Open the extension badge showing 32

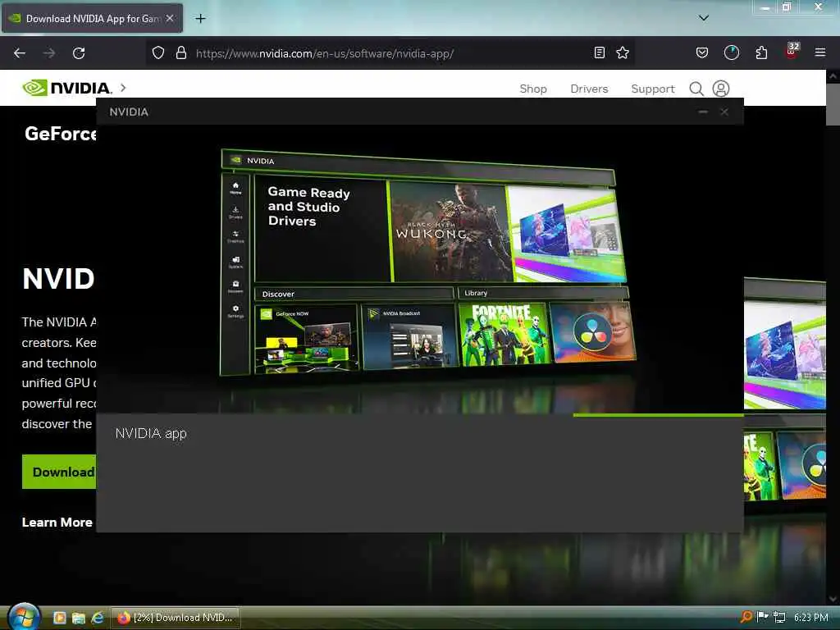792,51
